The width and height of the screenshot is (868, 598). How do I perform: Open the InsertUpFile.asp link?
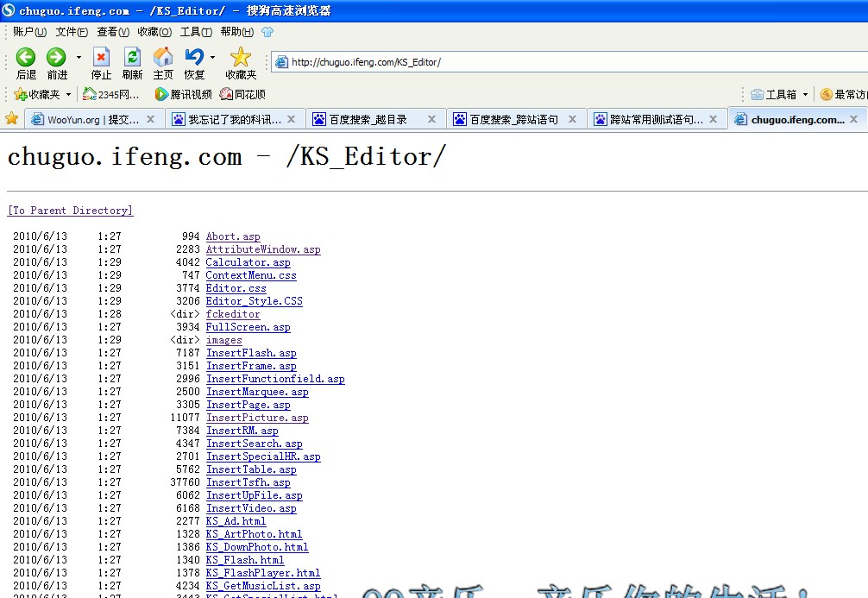[255, 495]
